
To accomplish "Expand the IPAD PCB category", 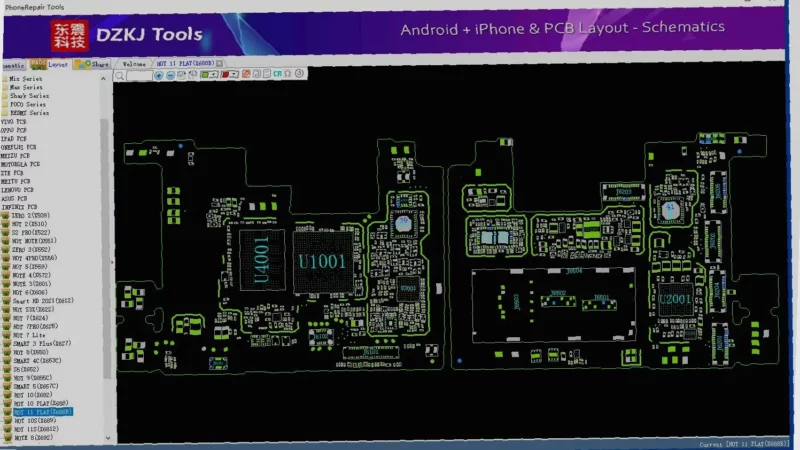I will 13,139.
